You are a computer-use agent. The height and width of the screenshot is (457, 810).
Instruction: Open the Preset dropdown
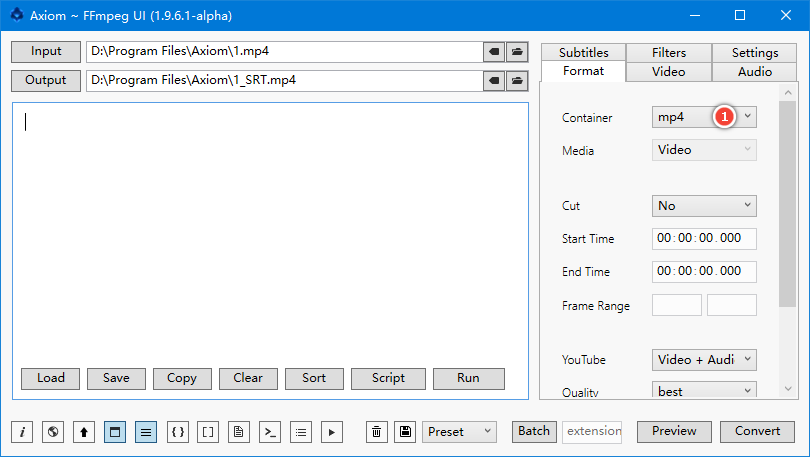point(459,432)
